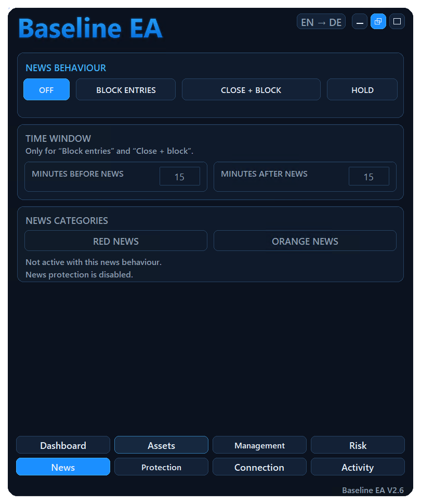Click the minimize panel icon
Image resolution: width=421 pixels, height=504 pixels.
[360, 21]
